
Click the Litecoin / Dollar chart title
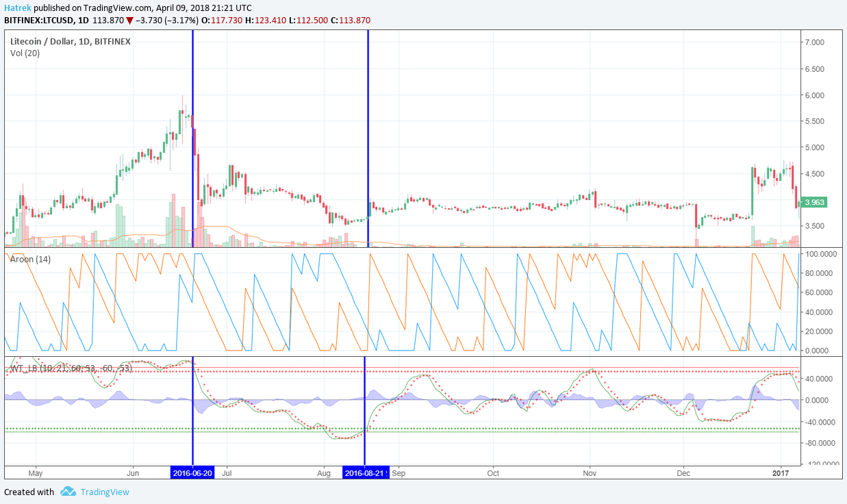[71, 42]
